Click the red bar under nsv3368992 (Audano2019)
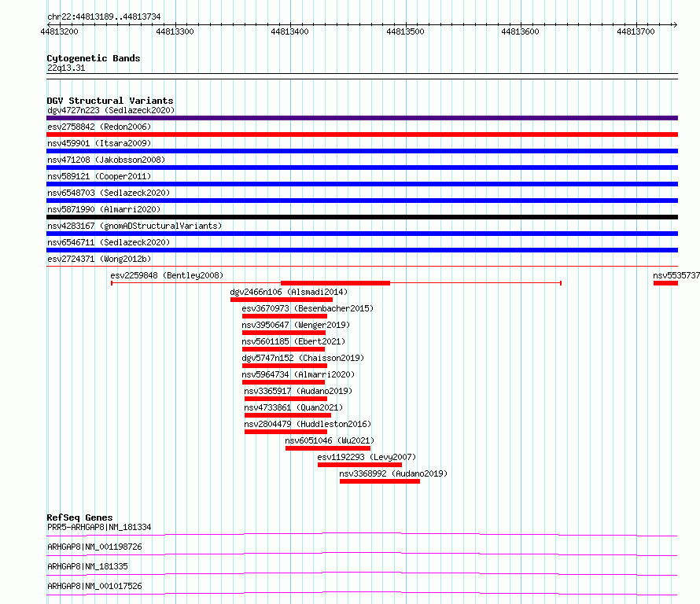The width and height of the screenshot is (700, 604). tap(379, 481)
